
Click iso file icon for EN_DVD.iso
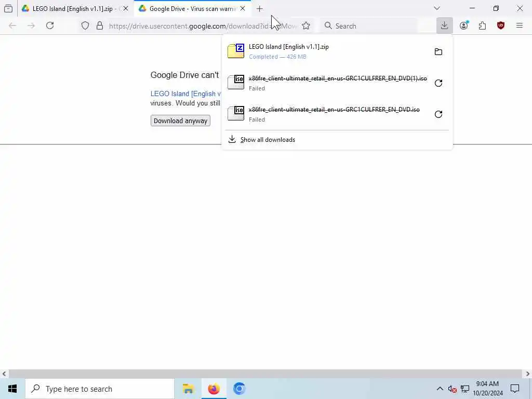pos(236,113)
